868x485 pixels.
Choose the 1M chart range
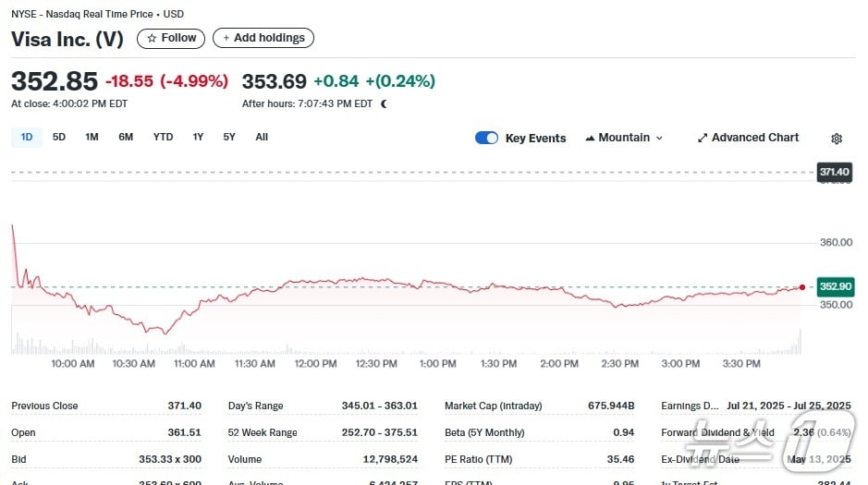(x=92, y=138)
